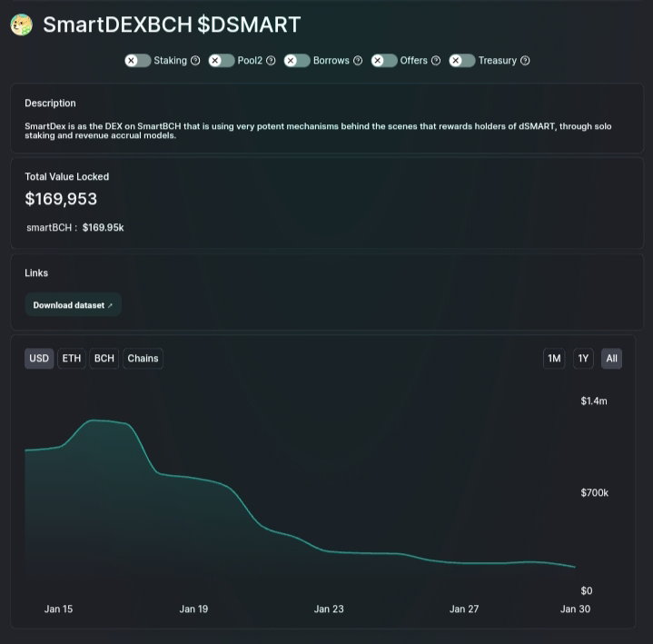Open the Pool2 help question-mark icon

271,60
